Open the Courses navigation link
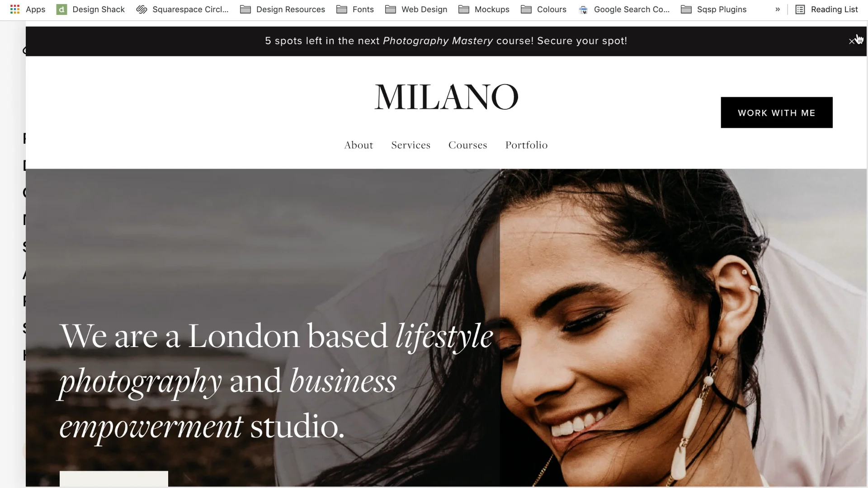 467,145
